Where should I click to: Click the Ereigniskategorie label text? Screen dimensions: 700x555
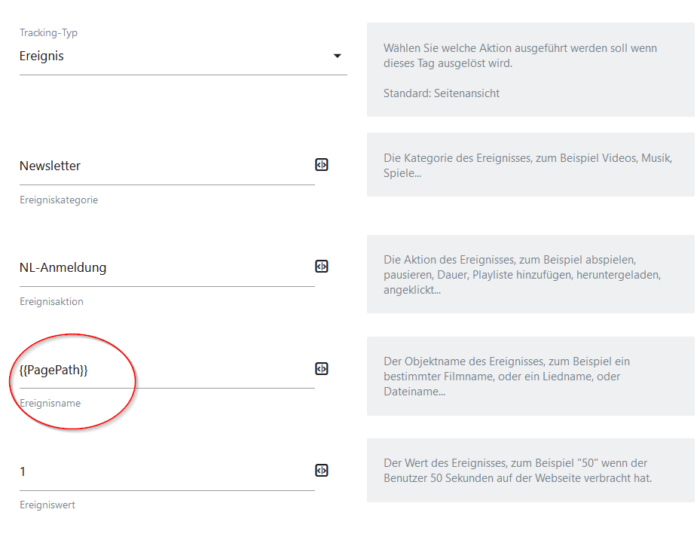(58, 200)
